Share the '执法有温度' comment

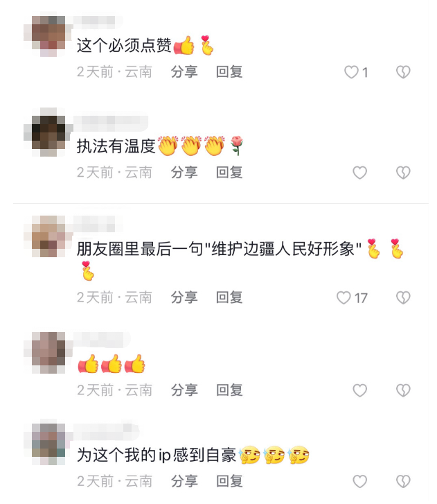pyautogui.click(x=184, y=173)
